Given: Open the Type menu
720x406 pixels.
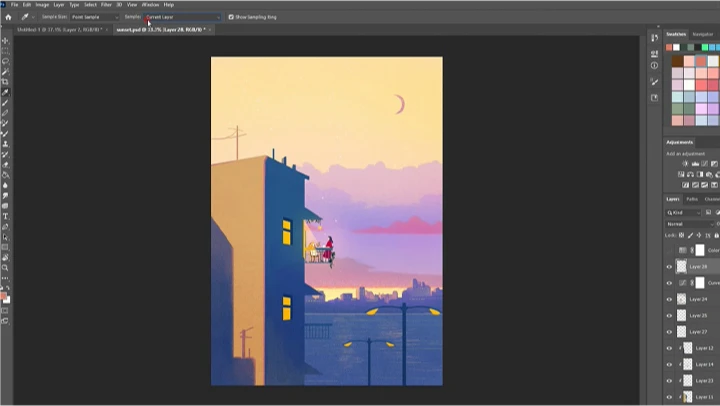Looking at the screenshot, I should click(x=74, y=5).
